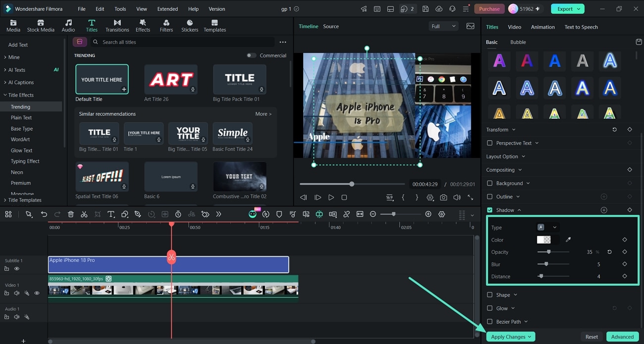Enable the Outline checkbox
Viewport: 644px width, 344px height.
pos(490,197)
